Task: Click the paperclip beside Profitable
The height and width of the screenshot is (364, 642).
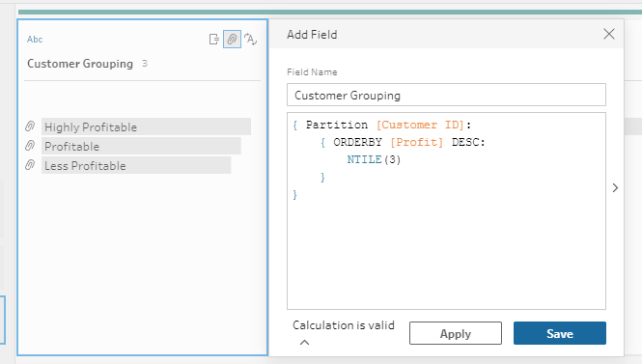Action: tap(30, 146)
